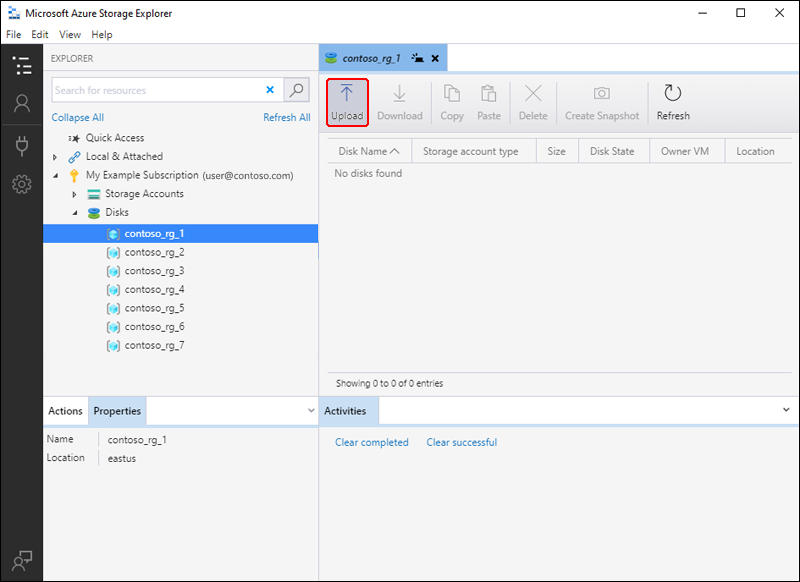
Task: Click the Collapse All link
Action: 78,117
